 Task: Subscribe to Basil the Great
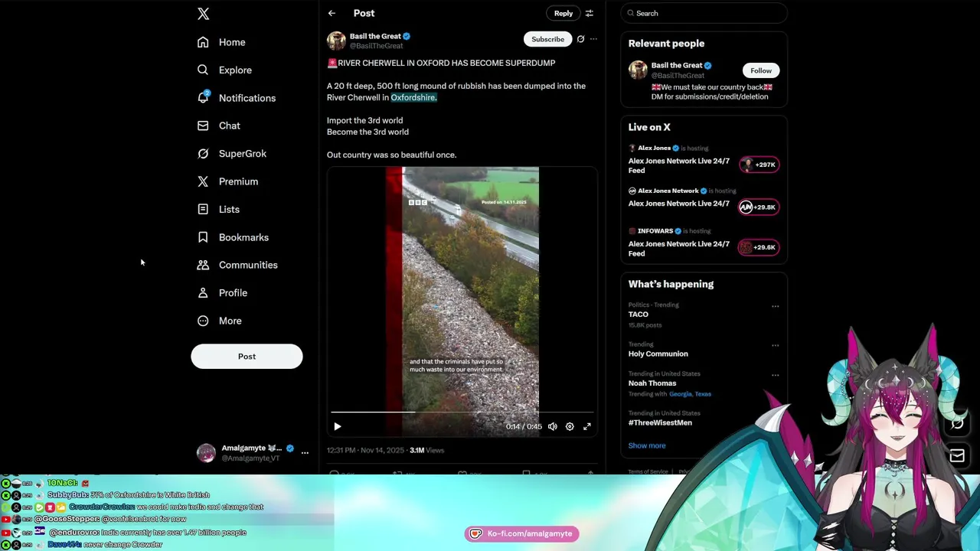[547, 39]
